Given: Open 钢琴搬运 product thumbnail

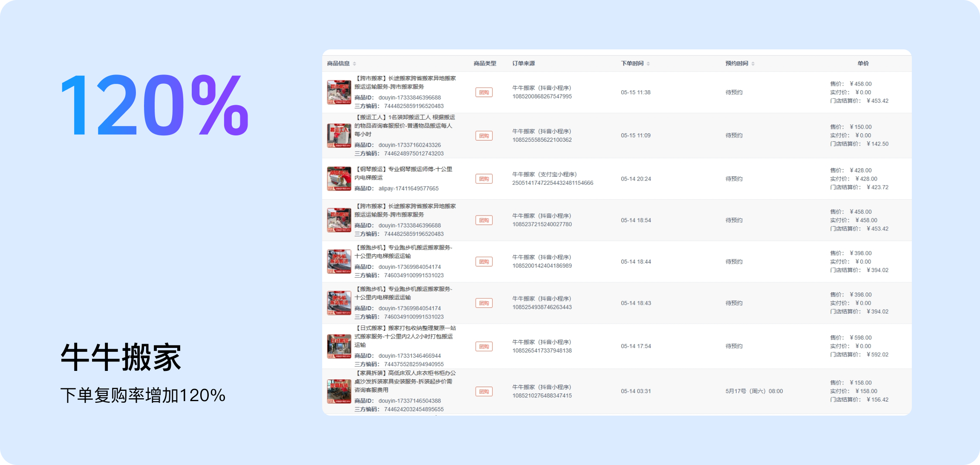Looking at the screenshot, I should [339, 179].
